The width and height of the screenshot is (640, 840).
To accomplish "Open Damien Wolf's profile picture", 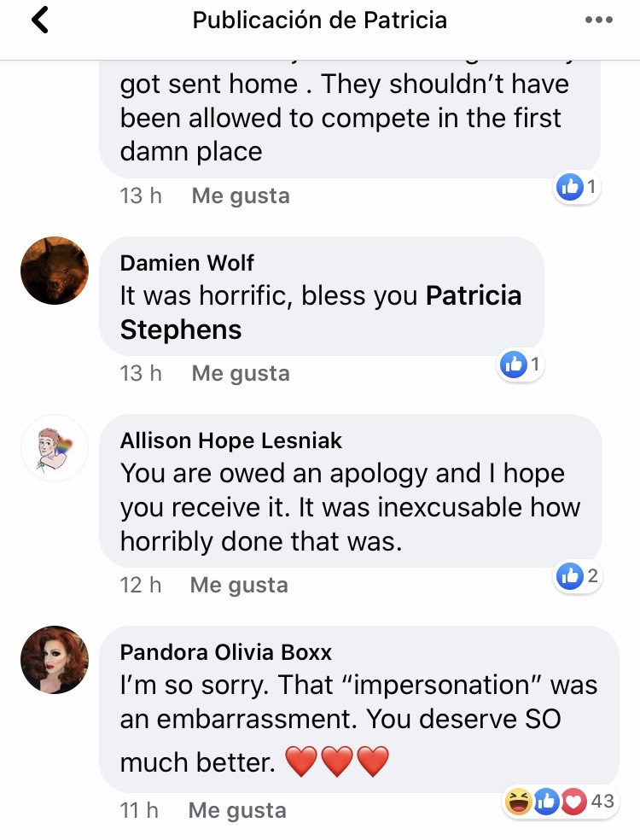I will click(55, 270).
